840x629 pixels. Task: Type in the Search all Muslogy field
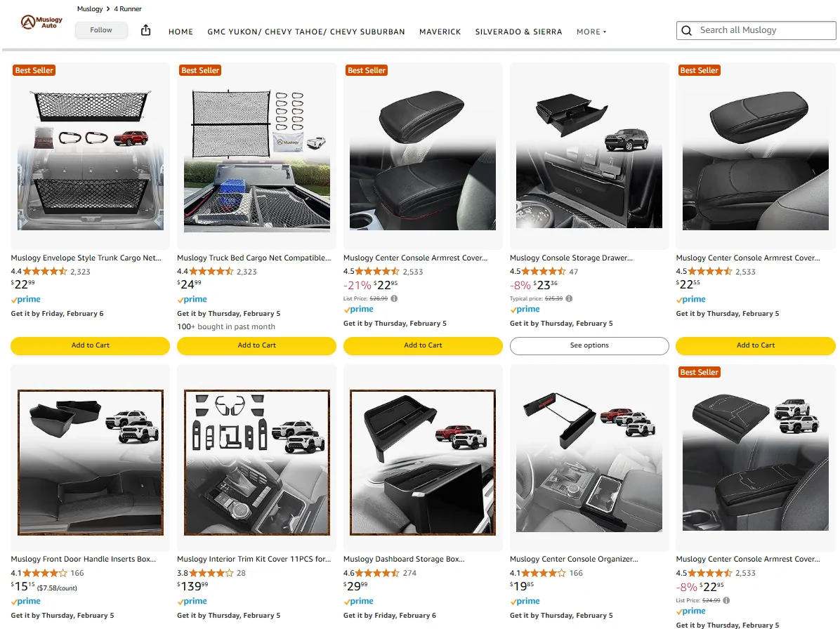tap(763, 30)
